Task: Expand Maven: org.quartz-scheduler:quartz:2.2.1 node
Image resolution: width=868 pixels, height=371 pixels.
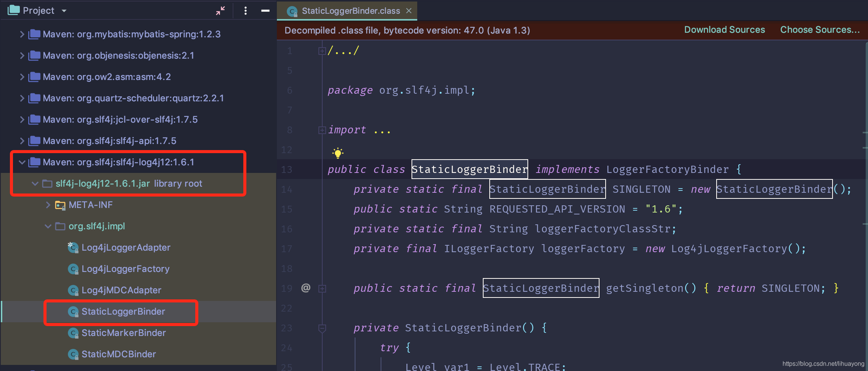Action: [22, 98]
